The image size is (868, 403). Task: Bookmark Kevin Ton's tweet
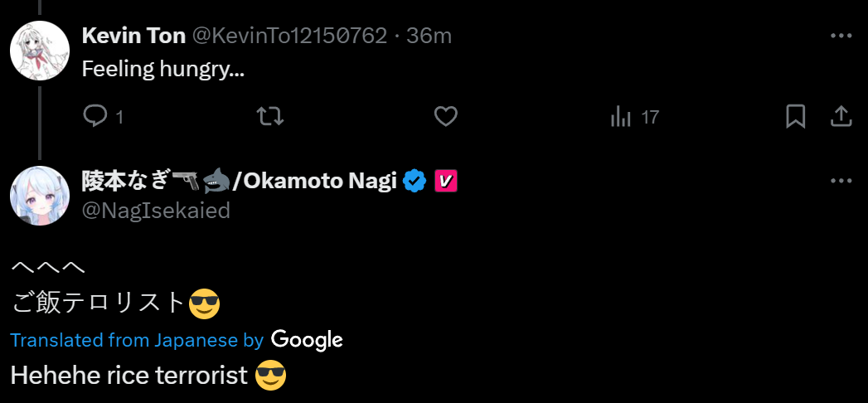tap(795, 117)
